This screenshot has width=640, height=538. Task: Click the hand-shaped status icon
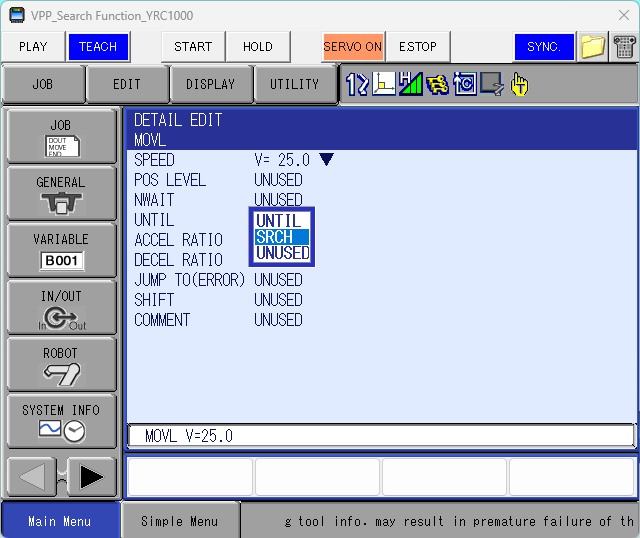(519, 85)
